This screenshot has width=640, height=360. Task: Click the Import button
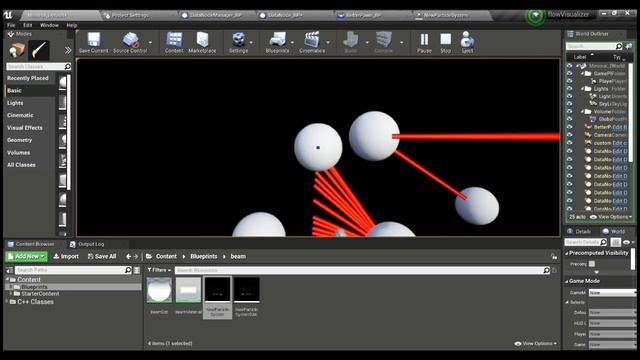tap(66, 256)
